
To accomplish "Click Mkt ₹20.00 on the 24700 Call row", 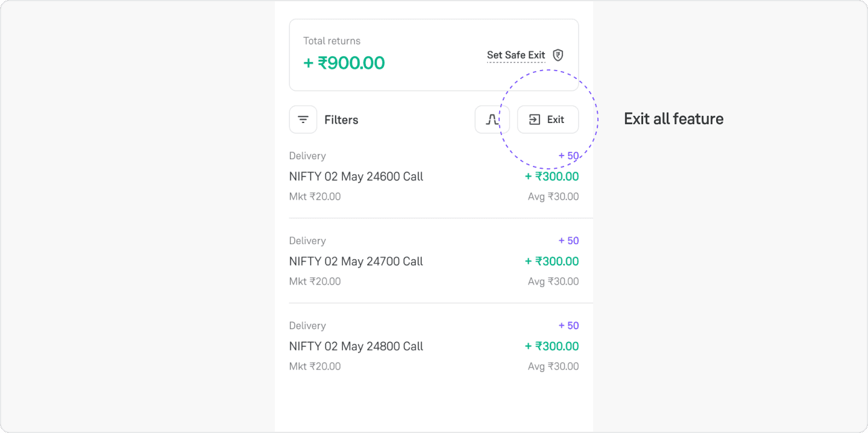I will pos(315,282).
